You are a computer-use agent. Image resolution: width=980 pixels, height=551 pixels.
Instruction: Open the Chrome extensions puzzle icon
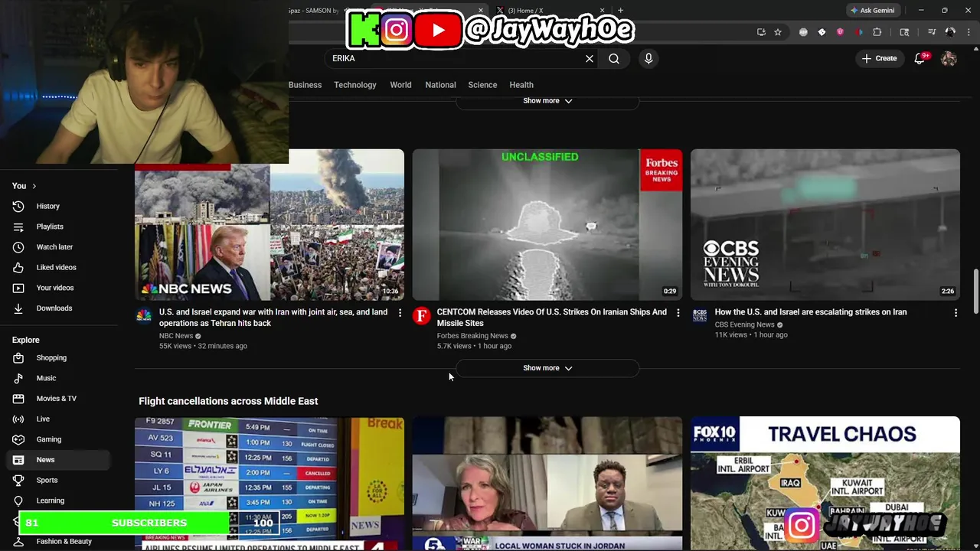tap(877, 32)
